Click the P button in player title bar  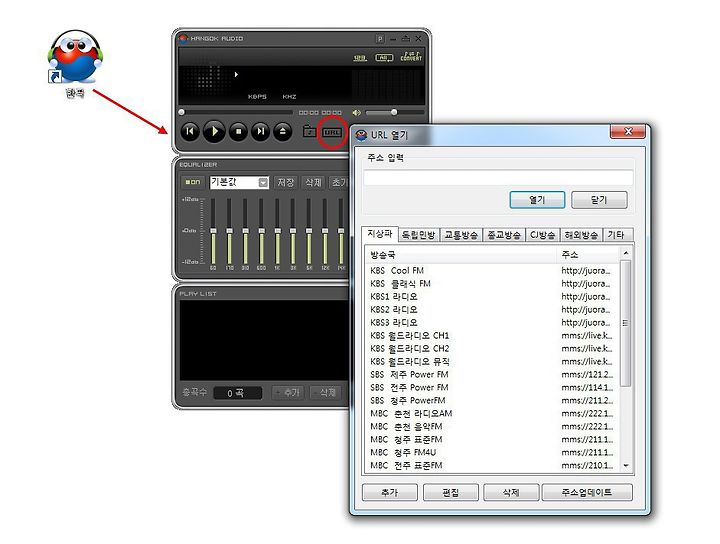(380, 39)
